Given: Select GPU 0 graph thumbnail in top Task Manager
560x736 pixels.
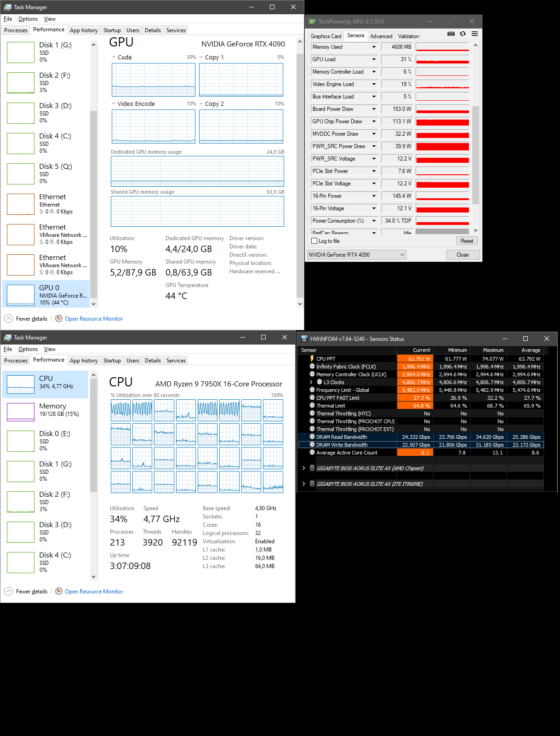Looking at the screenshot, I should coord(21,295).
